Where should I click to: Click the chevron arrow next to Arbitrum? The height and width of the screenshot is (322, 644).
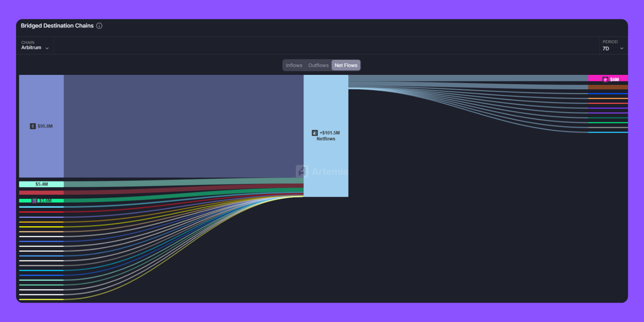click(47, 48)
